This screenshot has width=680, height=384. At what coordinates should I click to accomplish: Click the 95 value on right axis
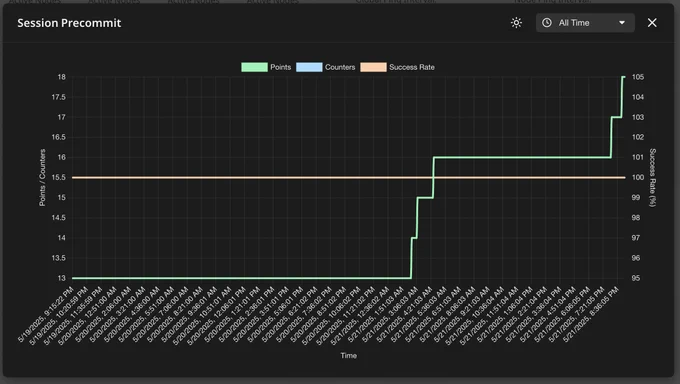(635, 278)
